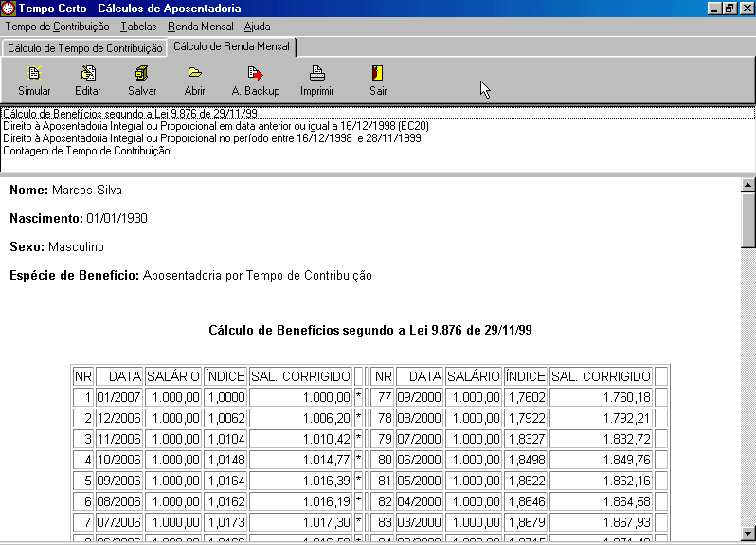This screenshot has width=756, height=545.
Task: Click the date cell 01/2007
Action: click(x=119, y=397)
